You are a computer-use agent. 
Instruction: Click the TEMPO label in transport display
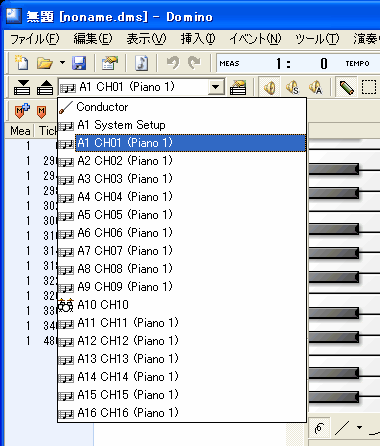[x=357, y=63]
